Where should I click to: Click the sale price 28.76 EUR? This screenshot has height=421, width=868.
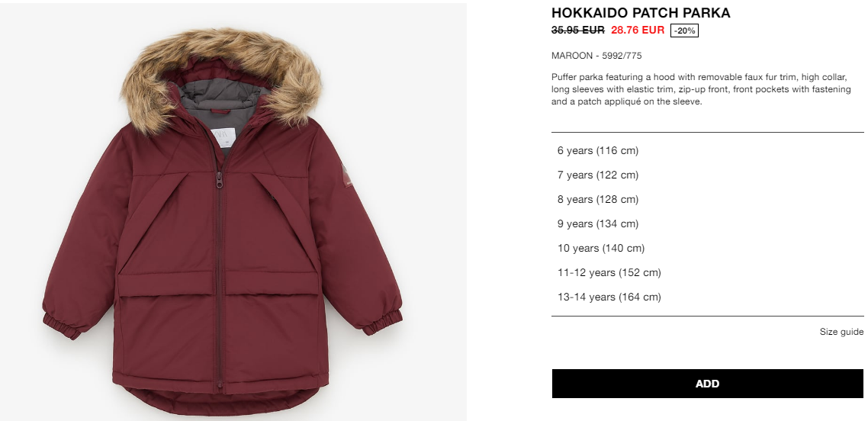click(x=638, y=30)
